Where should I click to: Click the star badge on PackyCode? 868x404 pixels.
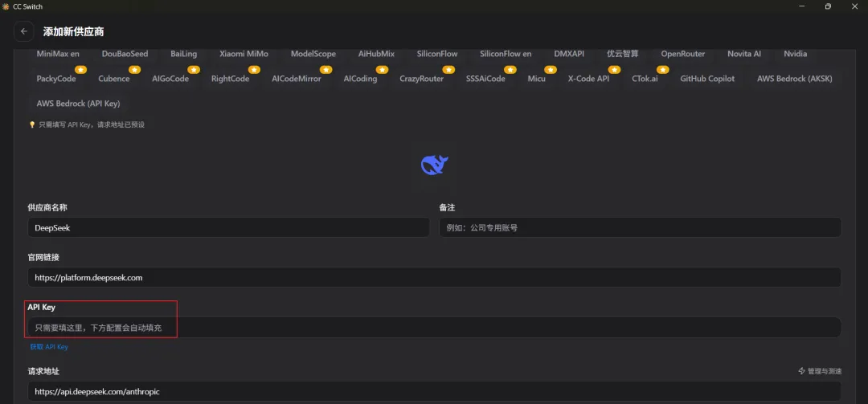coord(81,70)
